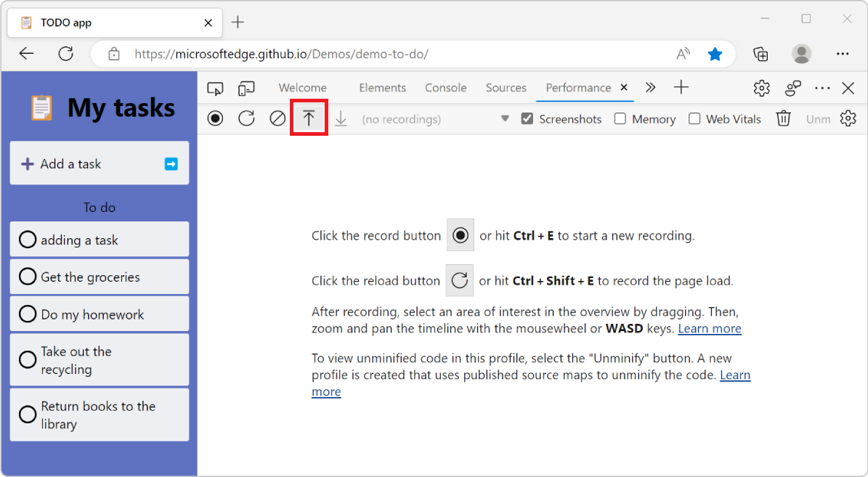The height and width of the screenshot is (477, 868).
Task: Open browser settings and more menu
Action: [843, 54]
